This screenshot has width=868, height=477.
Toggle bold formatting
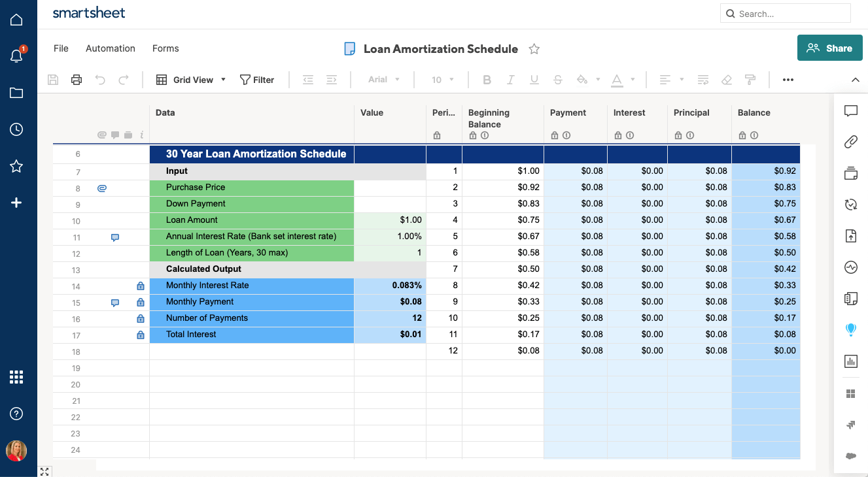(x=487, y=80)
